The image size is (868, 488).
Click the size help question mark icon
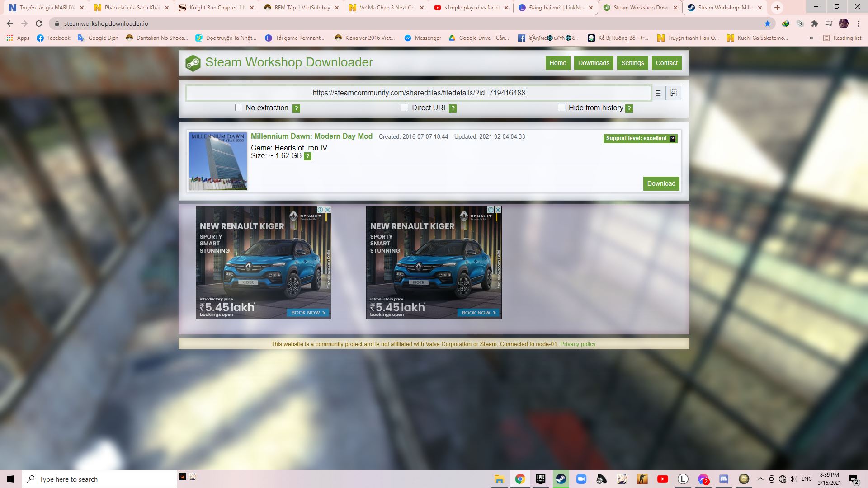[307, 156]
